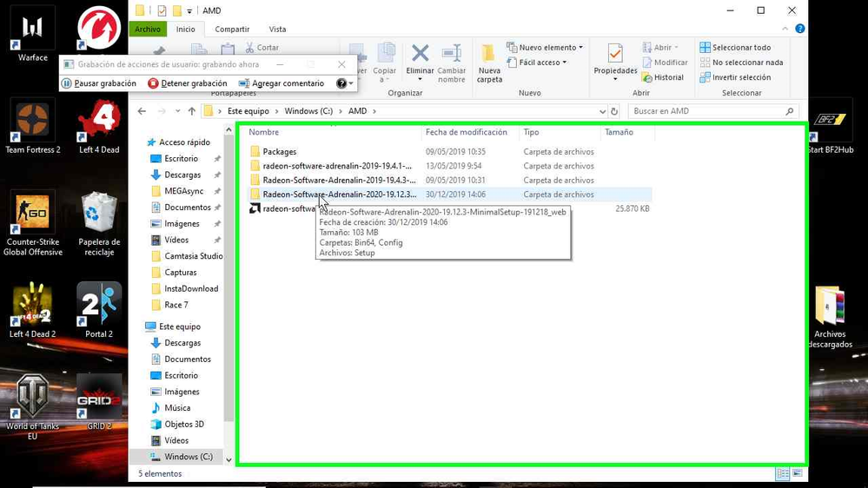Click navigation pane scroll down arrow

pos(229,459)
